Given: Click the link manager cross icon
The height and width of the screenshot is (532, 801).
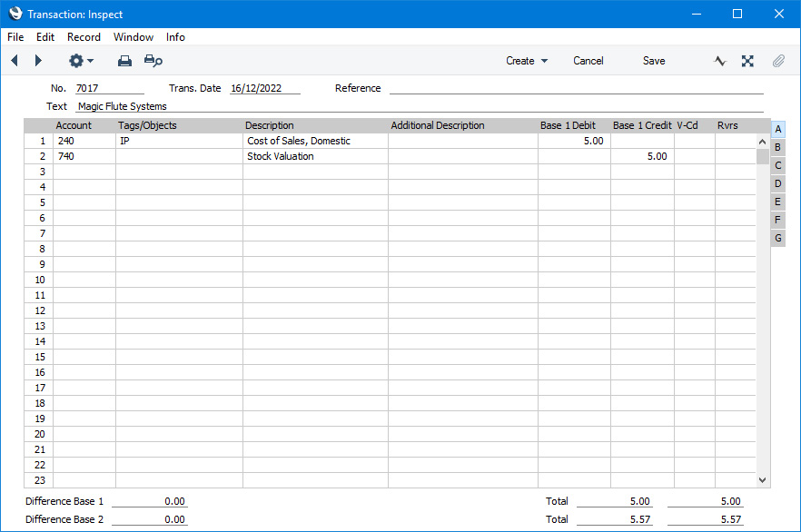Looking at the screenshot, I should [x=747, y=61].
